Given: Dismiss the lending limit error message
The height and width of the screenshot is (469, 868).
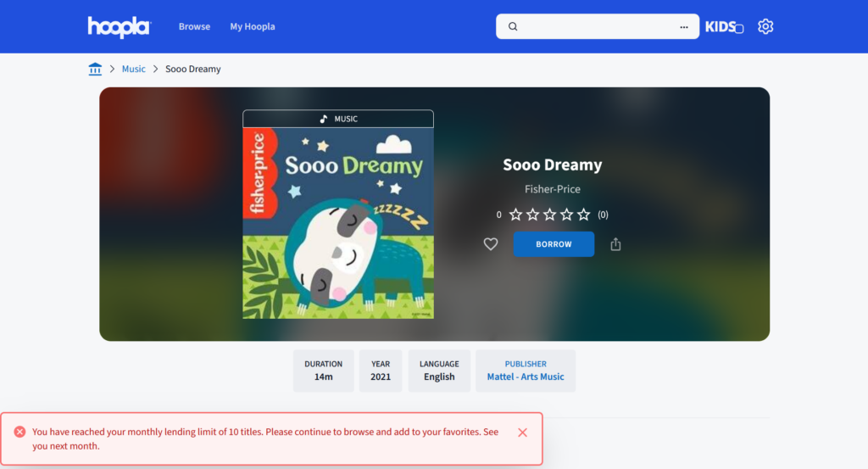Looking at the screenshot, I should coord(522,433).
